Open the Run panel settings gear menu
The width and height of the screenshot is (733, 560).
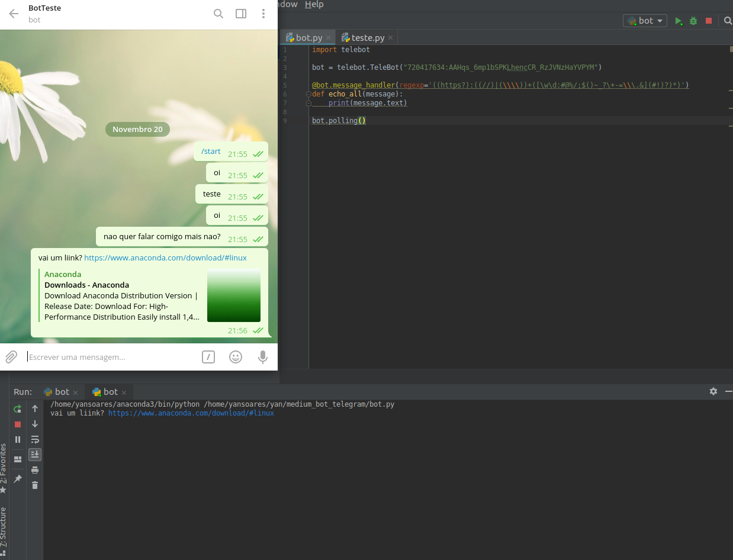point(713,391)
